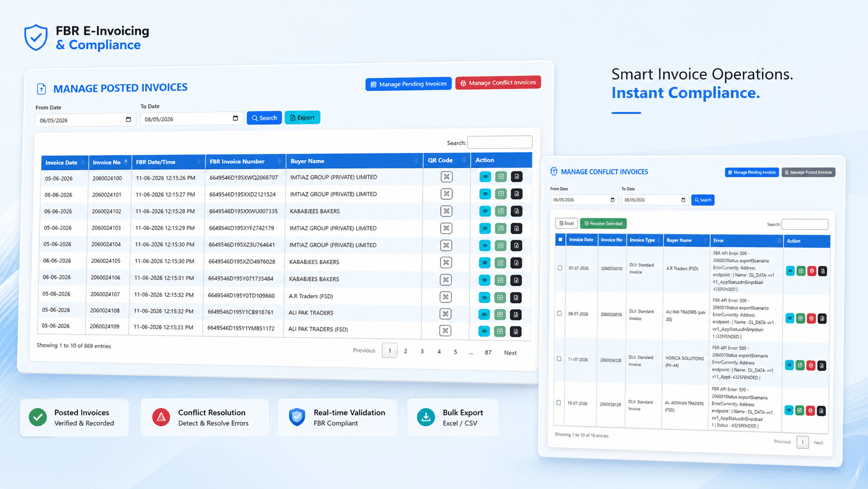Viewport: 868px width, 489px height.
Task: View conflict invoice 2060026010 with eye icon
Action: tap(790, 271)
